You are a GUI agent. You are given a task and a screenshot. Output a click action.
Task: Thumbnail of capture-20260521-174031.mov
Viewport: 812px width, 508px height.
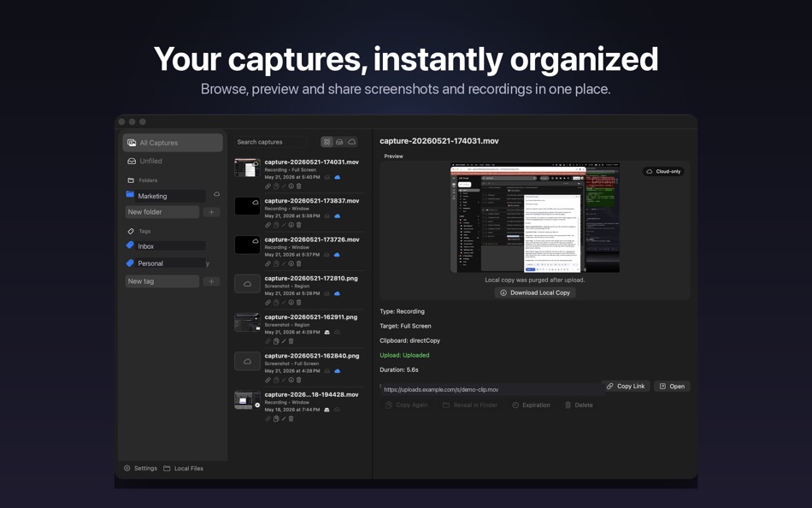click(247, 168)
